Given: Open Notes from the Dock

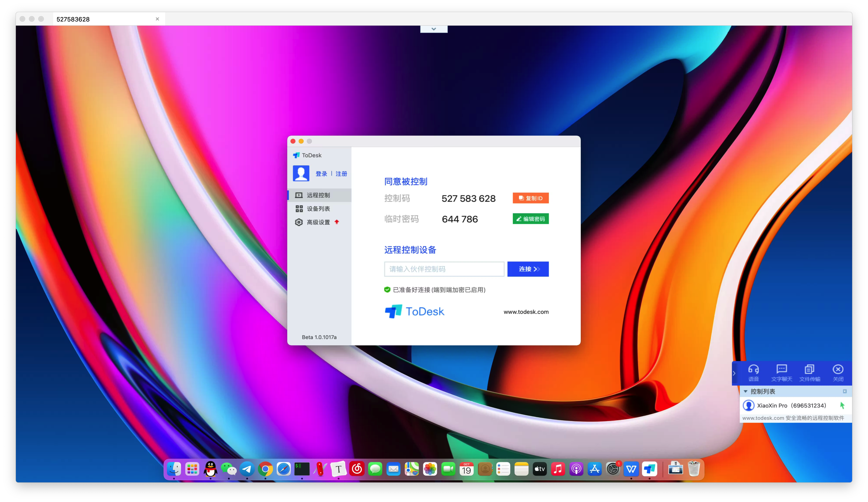Looking at the screenshot, I should point(521,469).
